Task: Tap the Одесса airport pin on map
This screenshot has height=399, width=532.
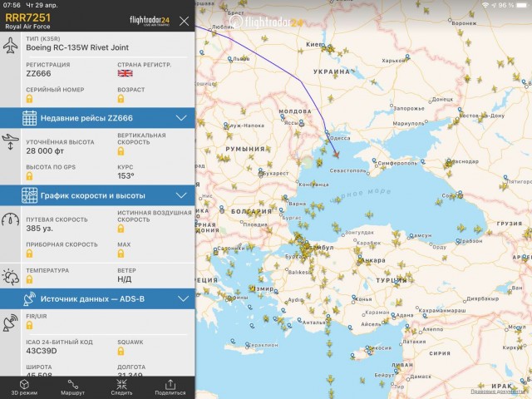Action: tap(327, 131)
